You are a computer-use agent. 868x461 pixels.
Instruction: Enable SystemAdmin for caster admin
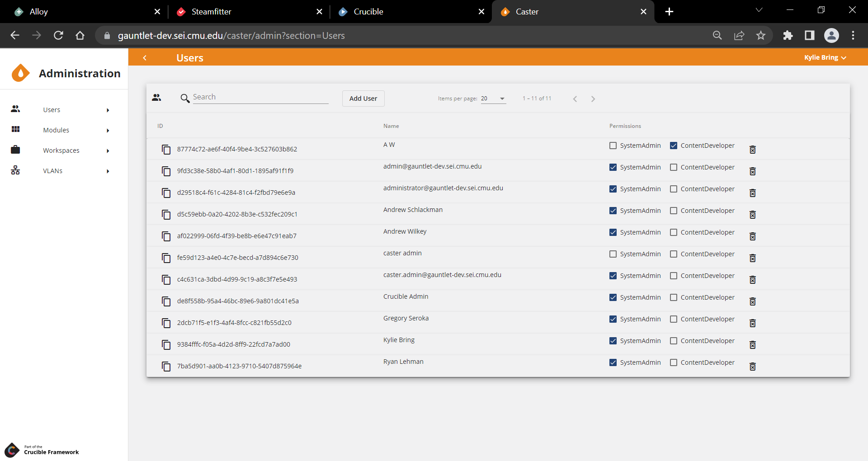tap(613, 254)
